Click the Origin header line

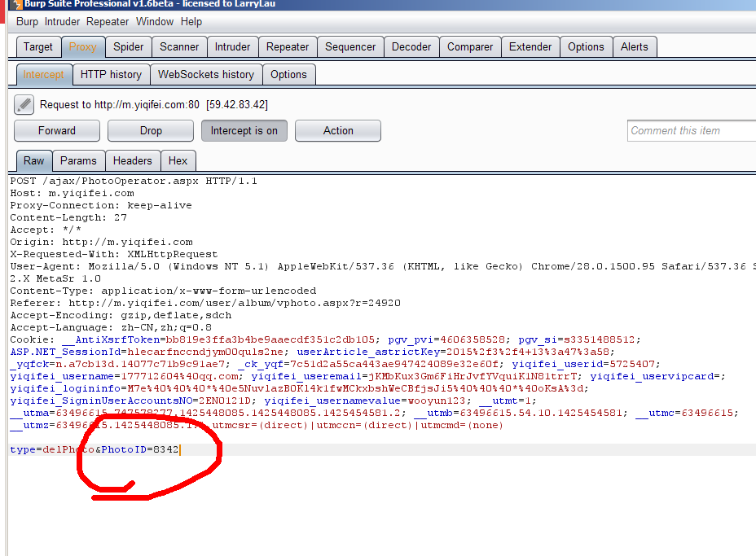[x=101, y=242]
